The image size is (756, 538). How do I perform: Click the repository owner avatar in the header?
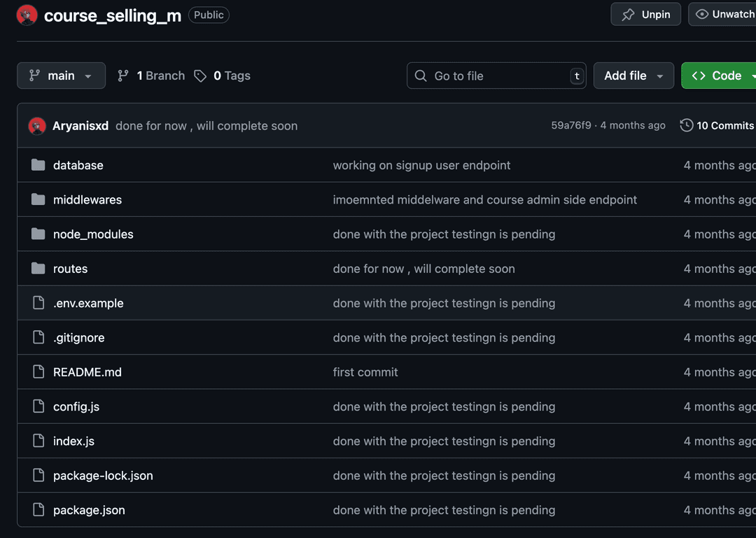point(26,14)
